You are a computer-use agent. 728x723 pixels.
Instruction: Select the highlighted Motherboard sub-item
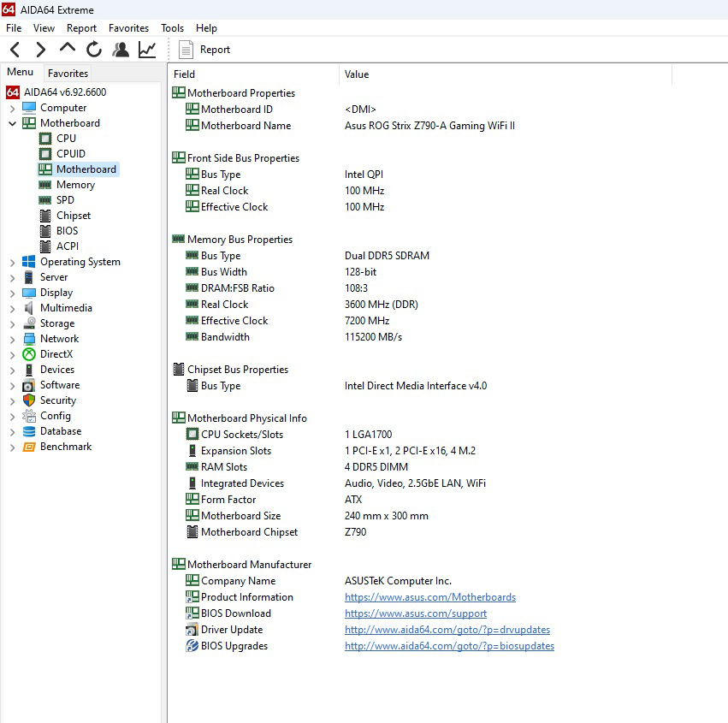click(78, 169)
